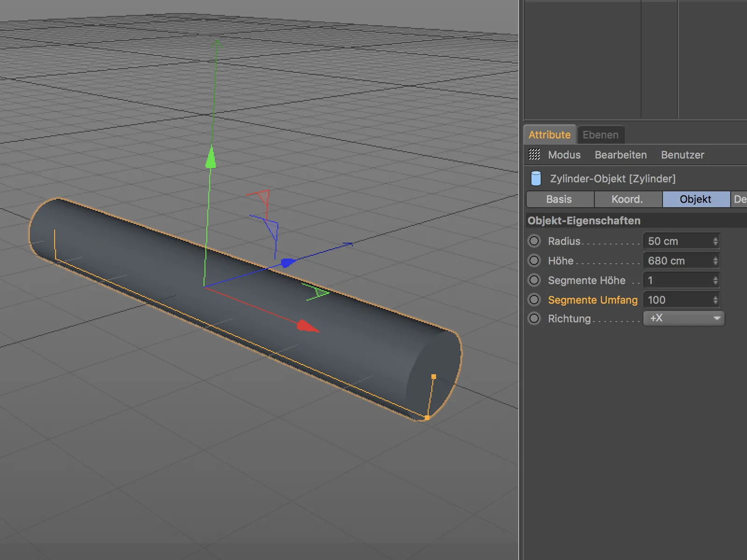Toggle the Höhe animation dot
The image size is (747, 560).
pyautogui.click(x=534, y=260)
